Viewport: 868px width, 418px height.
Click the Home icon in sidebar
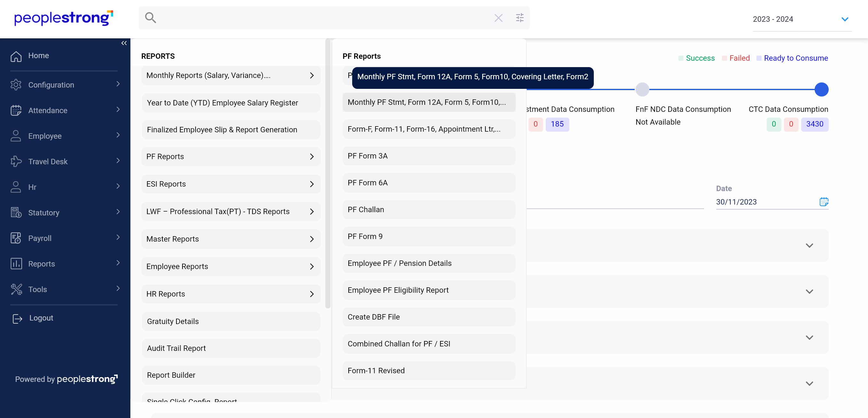click(x=16, y=56)
